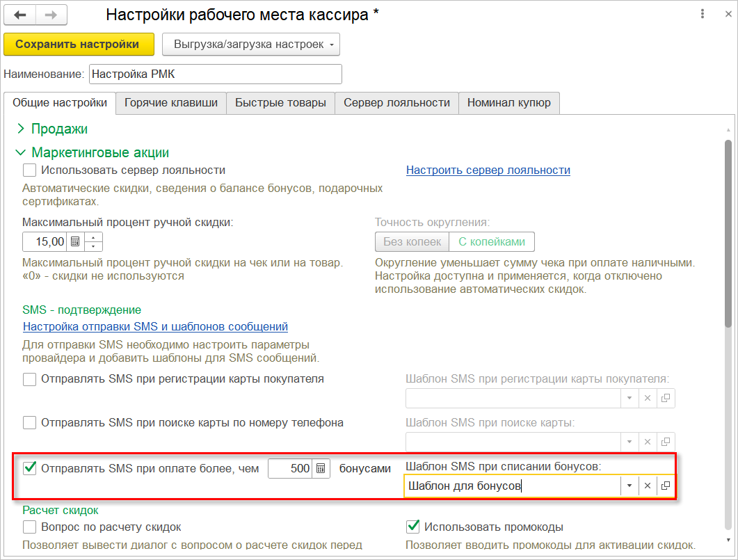Viewport: 738px width, 560px height.
Task: Toggle SMS on customer card registration
Action: pos(29,380)
